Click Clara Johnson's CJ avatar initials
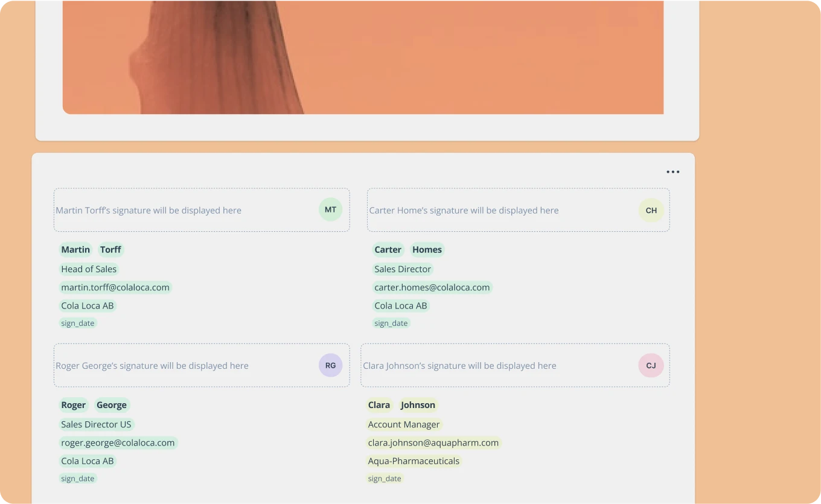 coord(651,365)
